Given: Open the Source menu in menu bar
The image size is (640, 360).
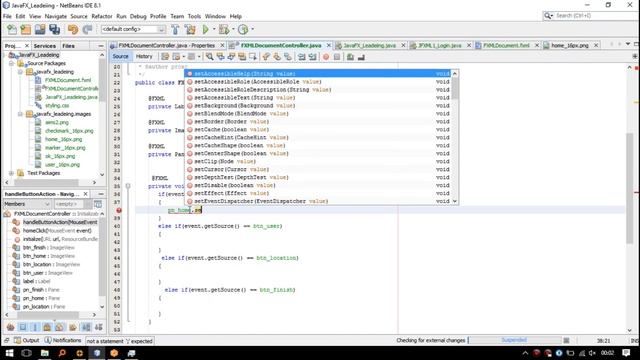Looking at the screenshot, I should (79, 16).
